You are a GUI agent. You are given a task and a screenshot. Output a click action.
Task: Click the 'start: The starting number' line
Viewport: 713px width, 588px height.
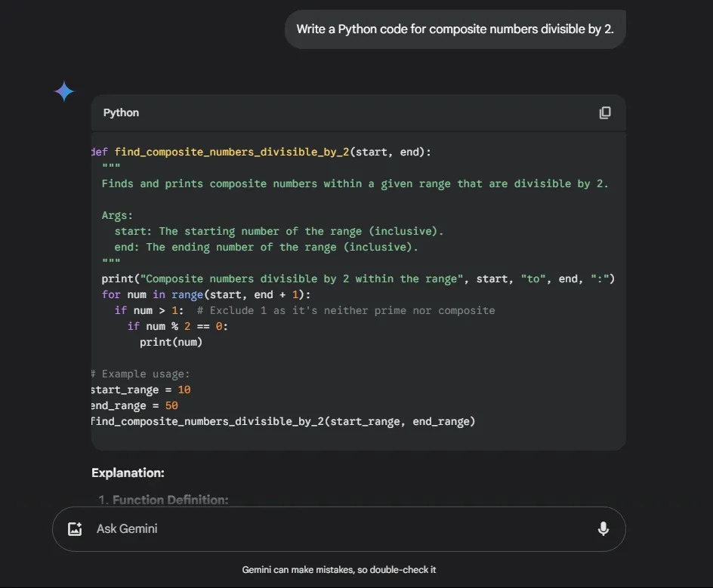pos(279,231)
